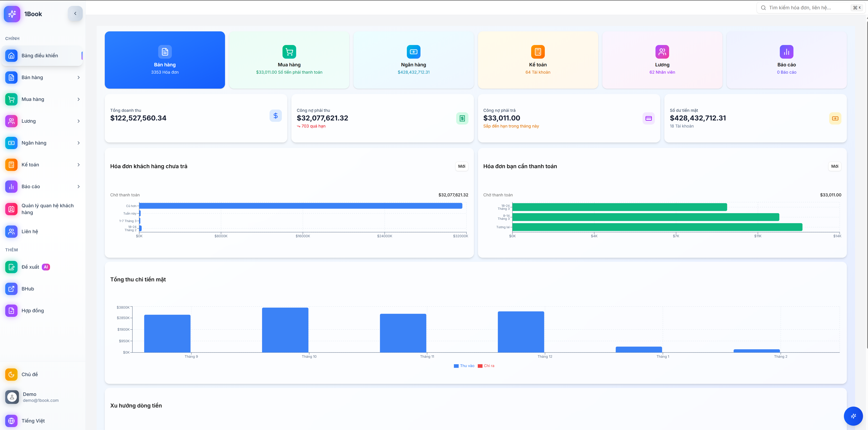The image size is (868, 430).
Task: Expand the Kế toán sidebar chevron
Action: click(78, 165)
